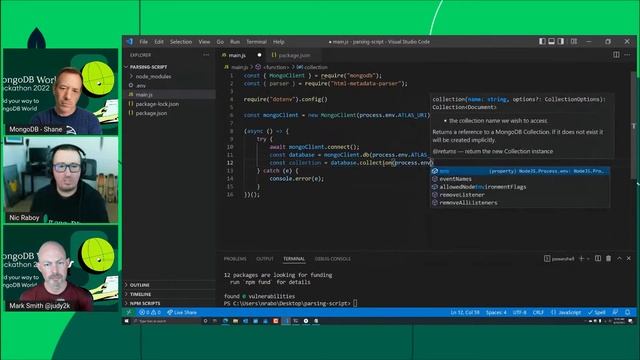Pick the allowedNodeEnvironmentFlags suggestion
640x360 pixels.
[520, 187]
